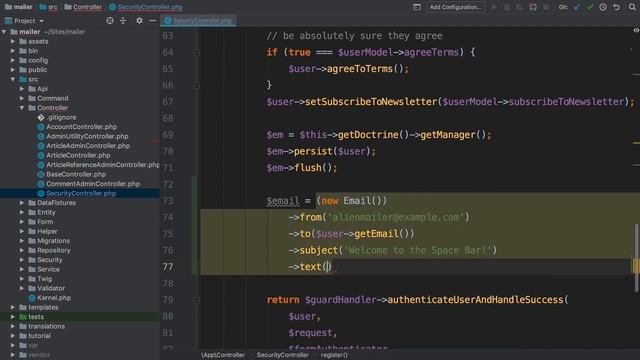Screen dimensions: 640x360
Task: Expand the templates folder arrow
Action: (x=13, y=307)
